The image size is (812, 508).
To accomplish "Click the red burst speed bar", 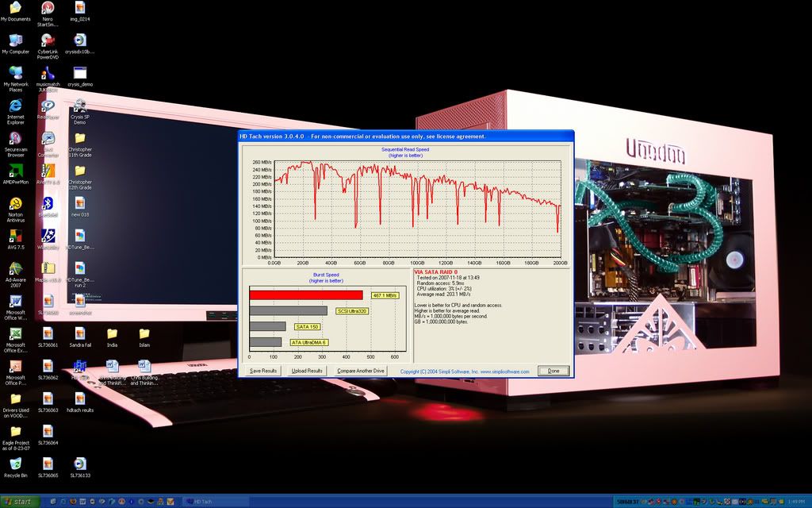I will pos(306,295).
